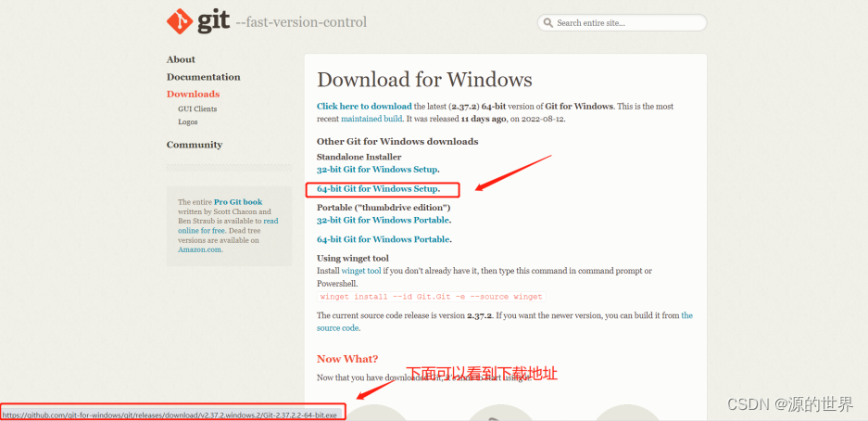This screenshot has width=868, height=421.
Task: Open the Documentation section
Action: click(203, 77)
